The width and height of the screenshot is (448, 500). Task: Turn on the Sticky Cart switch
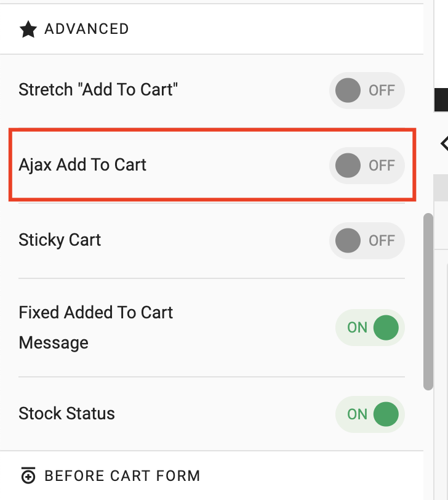pos(367,240)
